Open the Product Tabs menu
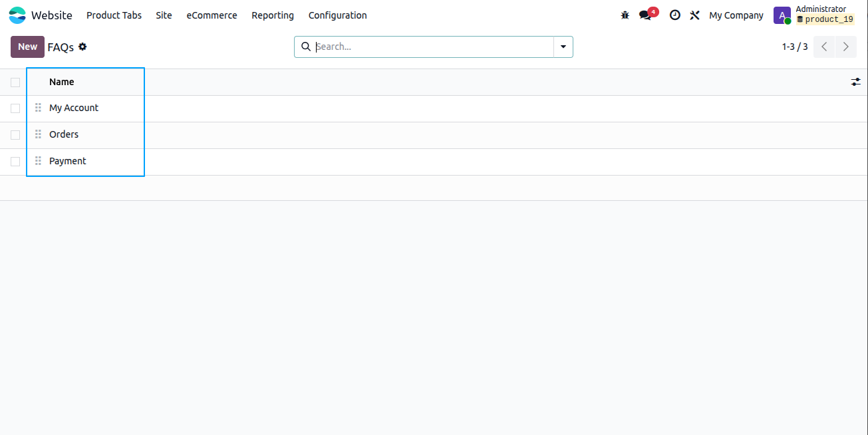 pos(114,15)
